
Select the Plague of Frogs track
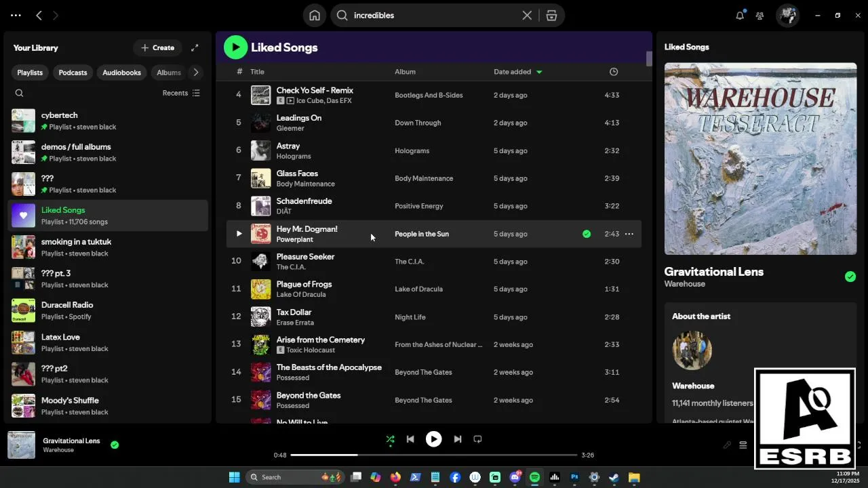click(433, 289)
